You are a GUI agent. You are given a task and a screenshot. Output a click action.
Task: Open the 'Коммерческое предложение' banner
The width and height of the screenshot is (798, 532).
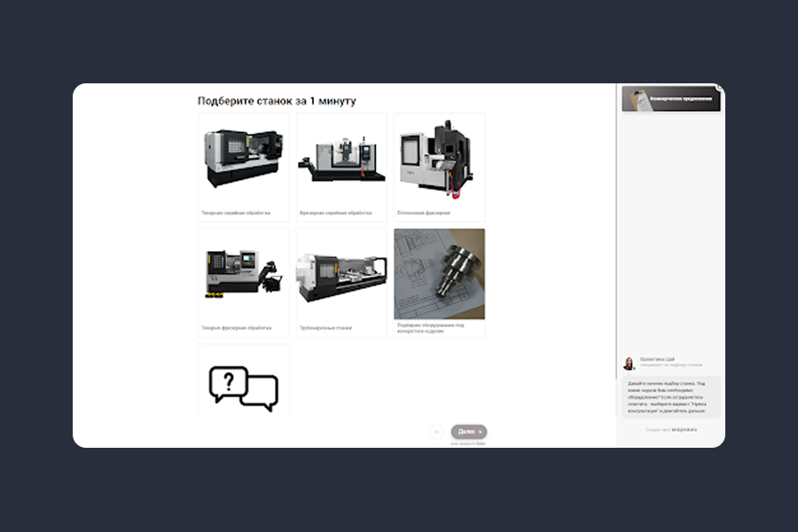coord(671,98)
